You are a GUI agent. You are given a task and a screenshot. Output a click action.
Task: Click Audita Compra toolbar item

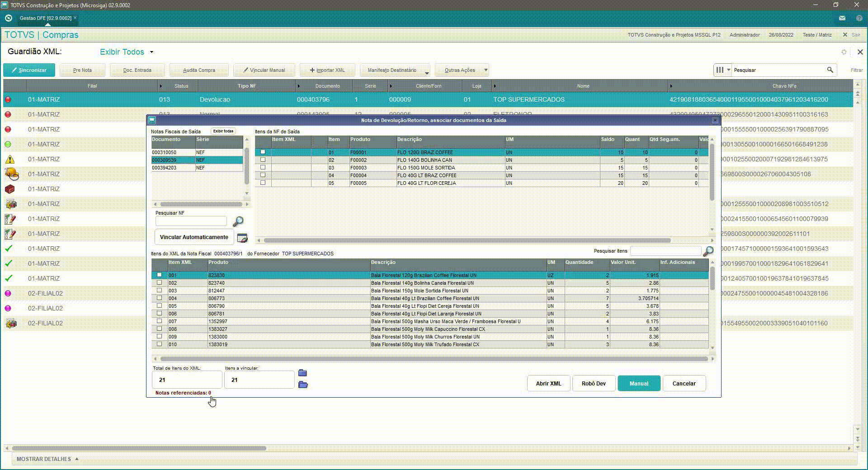[199, 70]
